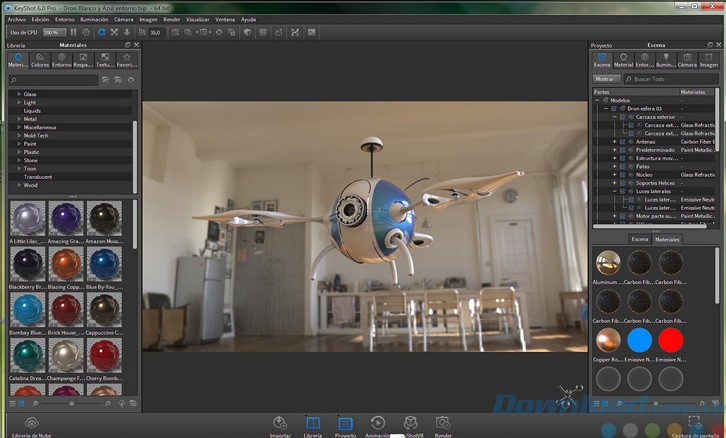Screen dimensions: 726x438
Task: Switch to the lower Escena tab
Action: point(639,239)
